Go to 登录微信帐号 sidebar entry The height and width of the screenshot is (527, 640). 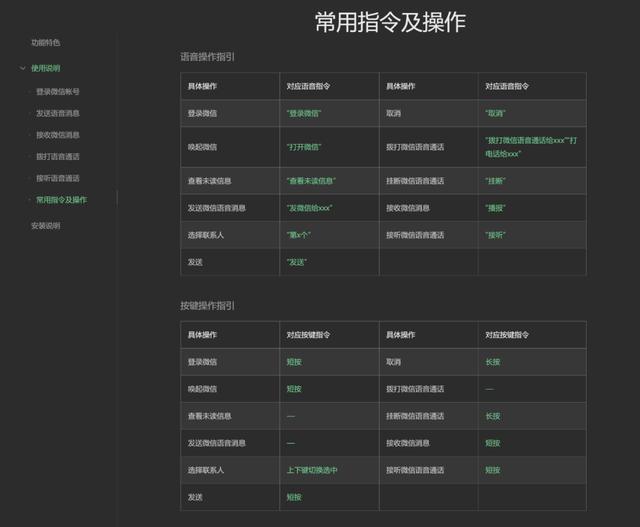[x=58, y=91]
